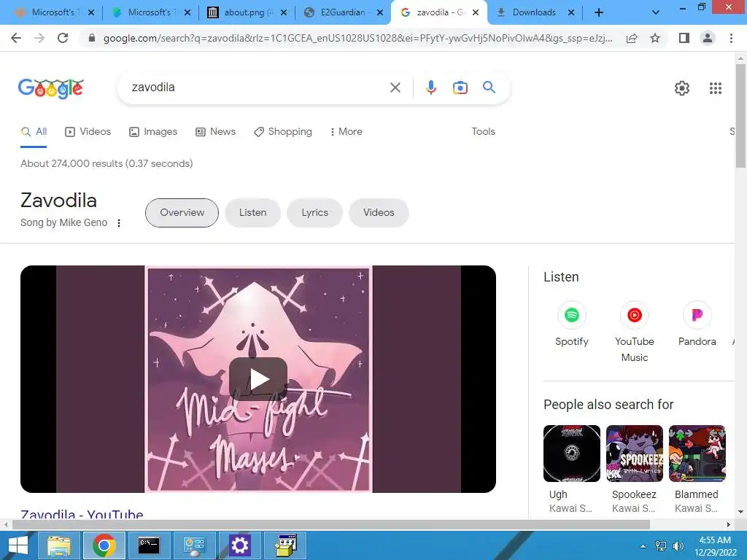The image size is (747, 560).
Task: Open Spotify listen link
Action: click(572, 324)
